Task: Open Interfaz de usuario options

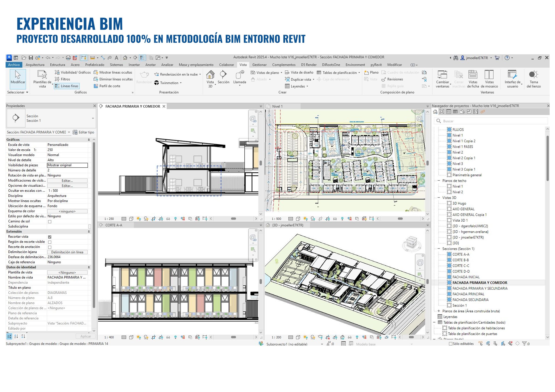Action: click(513, 79)
